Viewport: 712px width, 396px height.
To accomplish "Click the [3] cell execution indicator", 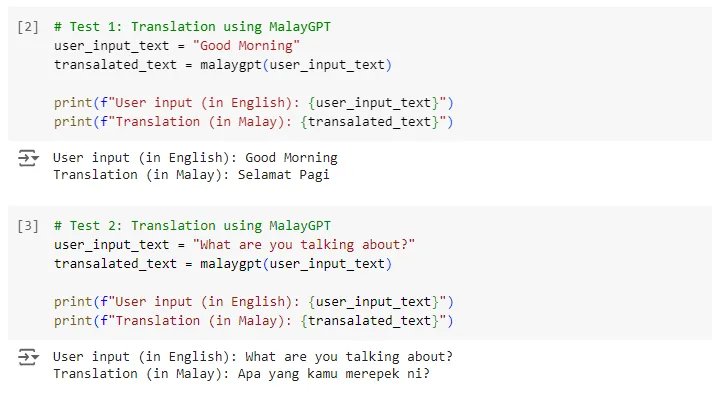I will coord(28,226).
